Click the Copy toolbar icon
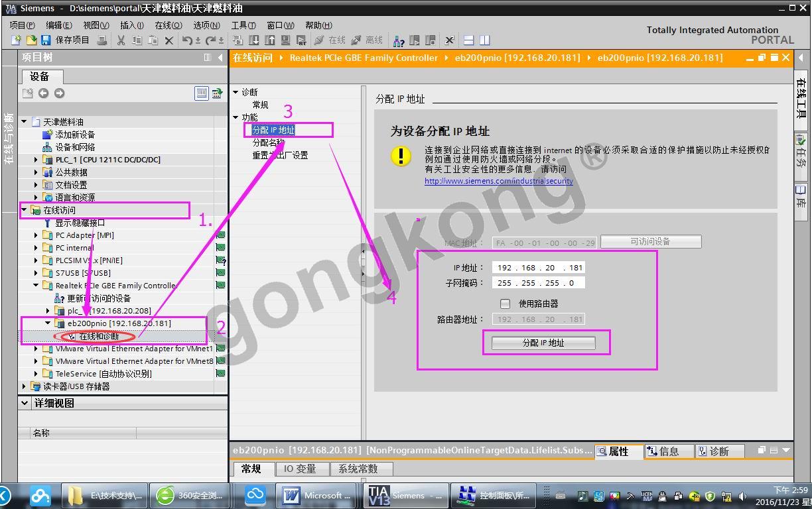Screen dimensions: 812x509 click(x=137, y=40)
